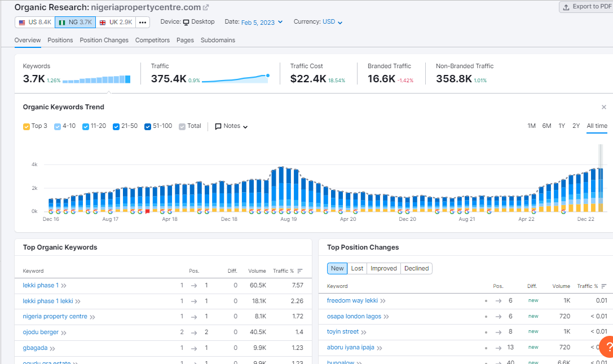Toggle the 21-50 positions checkbox
This screenshot has width=613, height=364.
coord(116,127)
